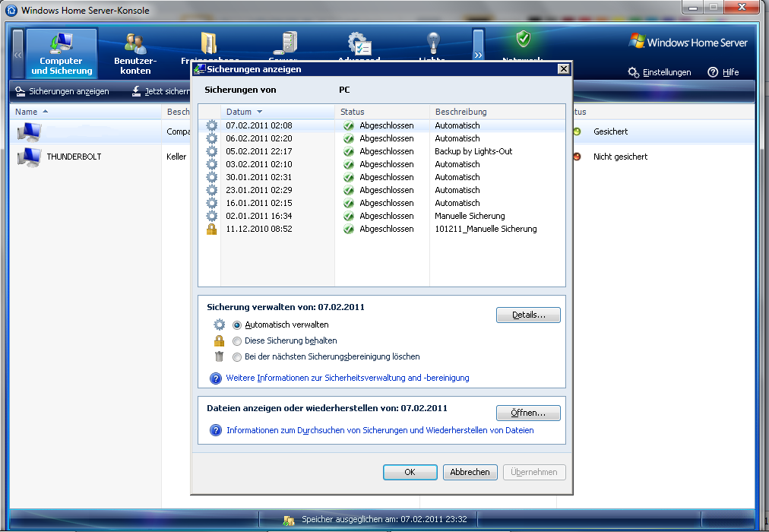This screenshot has width=769, height=532.
Task: Click green checkmark of the 06.02.2011 backup
Action: pos(349,138)
